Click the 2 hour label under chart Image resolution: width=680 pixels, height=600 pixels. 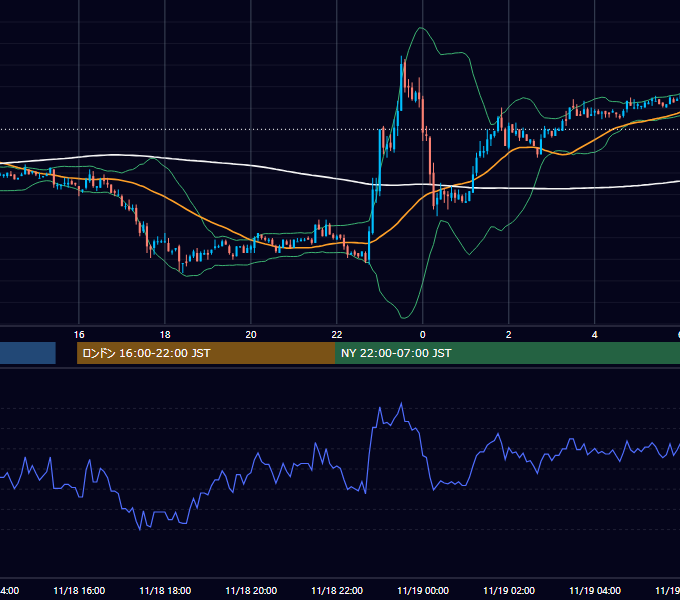[508, 335]
